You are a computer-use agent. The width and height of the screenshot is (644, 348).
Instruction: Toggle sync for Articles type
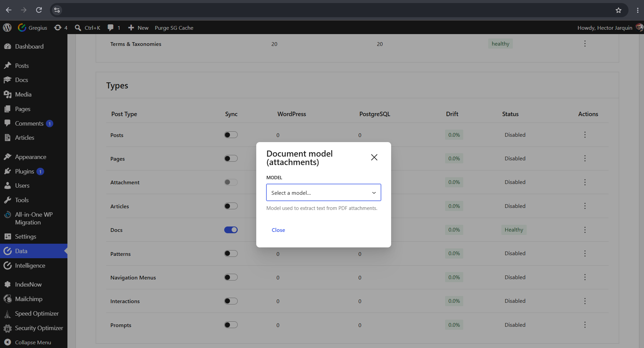pyautogui.click(x=231, y=206)
